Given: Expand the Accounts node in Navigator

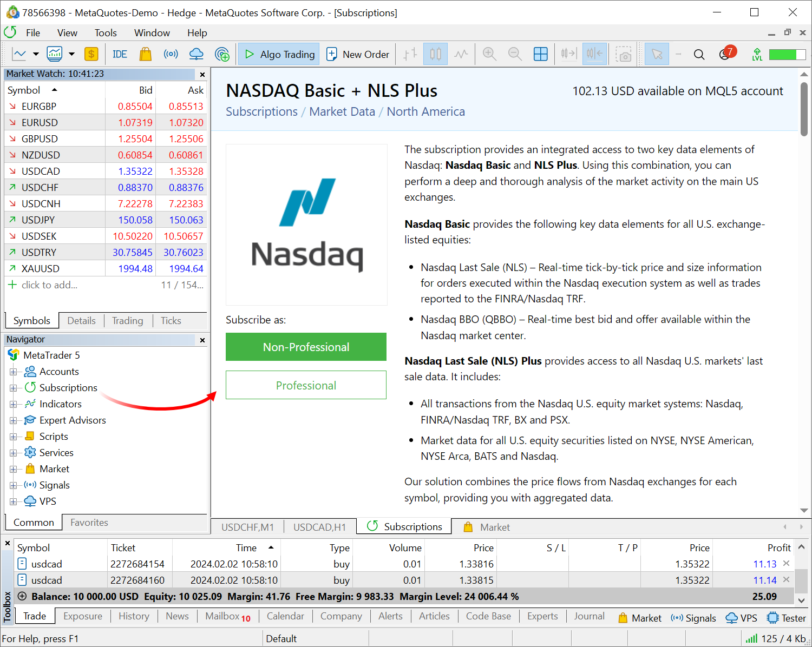Looking at the screenshot, I should coord(13,372).
